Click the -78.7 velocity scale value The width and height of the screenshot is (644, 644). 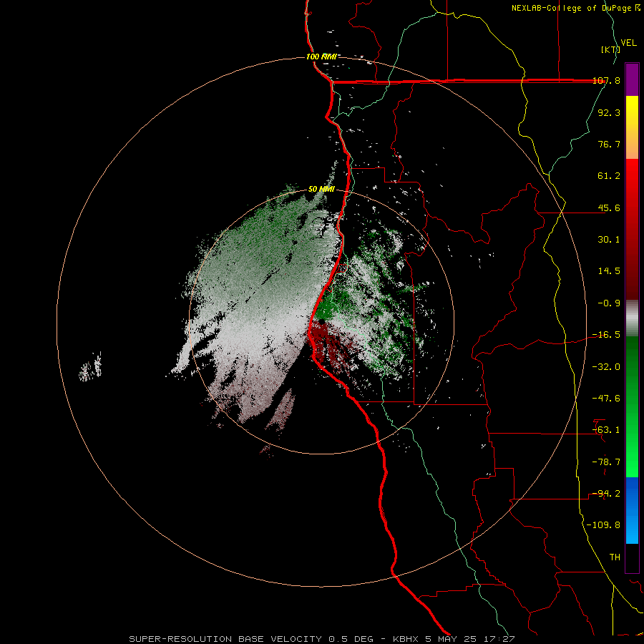607,462
